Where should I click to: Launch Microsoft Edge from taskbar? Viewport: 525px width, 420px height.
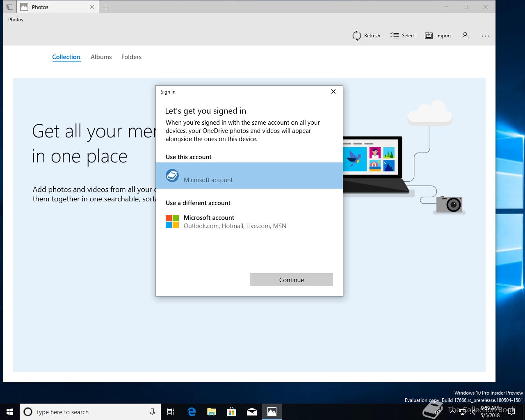[192, 412]
